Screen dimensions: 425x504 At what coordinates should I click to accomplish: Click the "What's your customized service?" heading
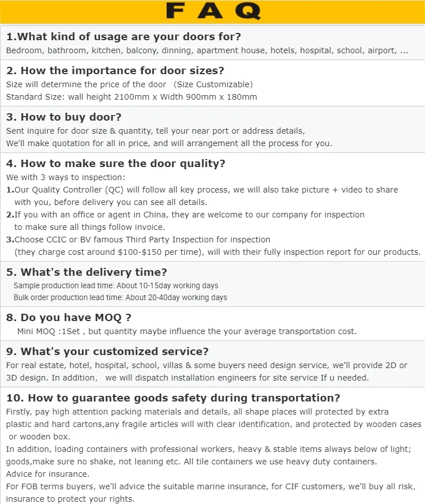click(x=108, y=352)
